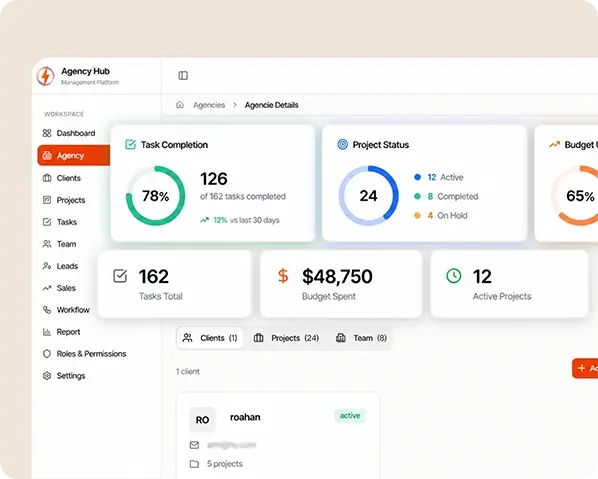This screenshot has height=479, width=598.
Task: Click the Tasks Total checkbox icon
Action: click(120, 276)
